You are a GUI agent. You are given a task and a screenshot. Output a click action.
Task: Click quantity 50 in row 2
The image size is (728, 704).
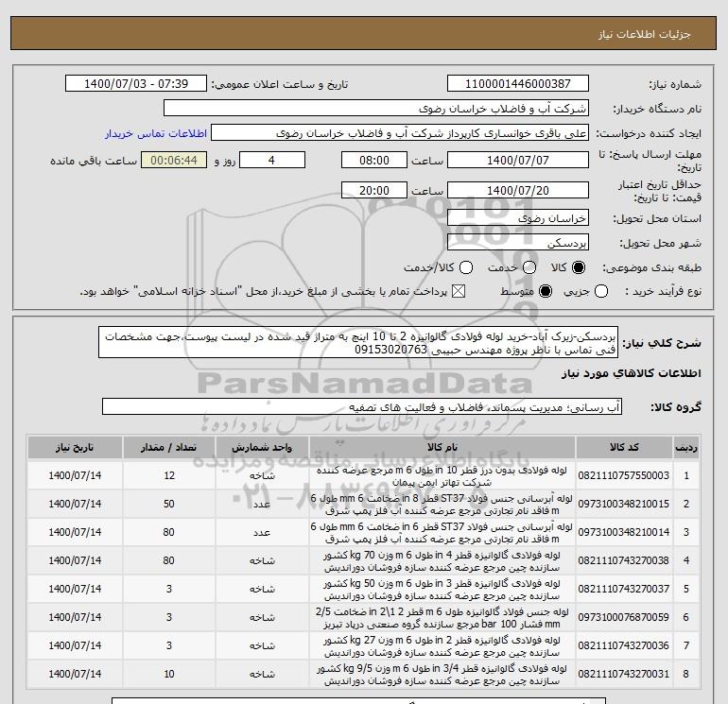169,504
